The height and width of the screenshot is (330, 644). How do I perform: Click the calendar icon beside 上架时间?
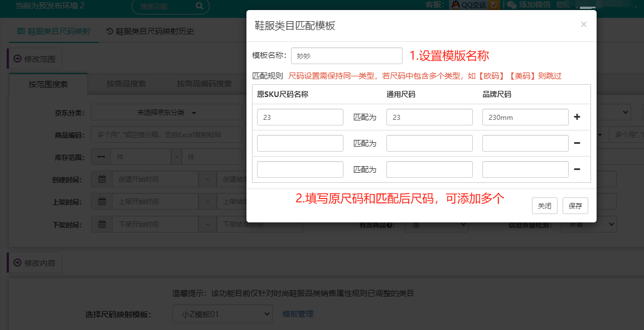click(x=102, y=202)
